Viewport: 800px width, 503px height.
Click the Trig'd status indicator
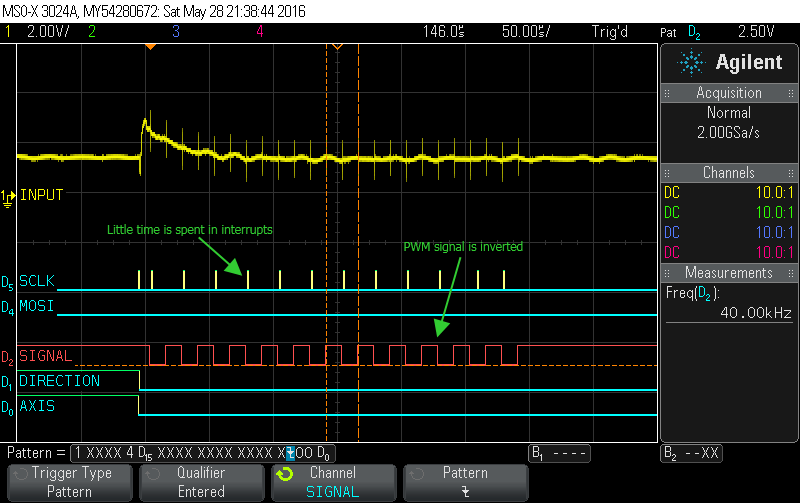(608, 32)
